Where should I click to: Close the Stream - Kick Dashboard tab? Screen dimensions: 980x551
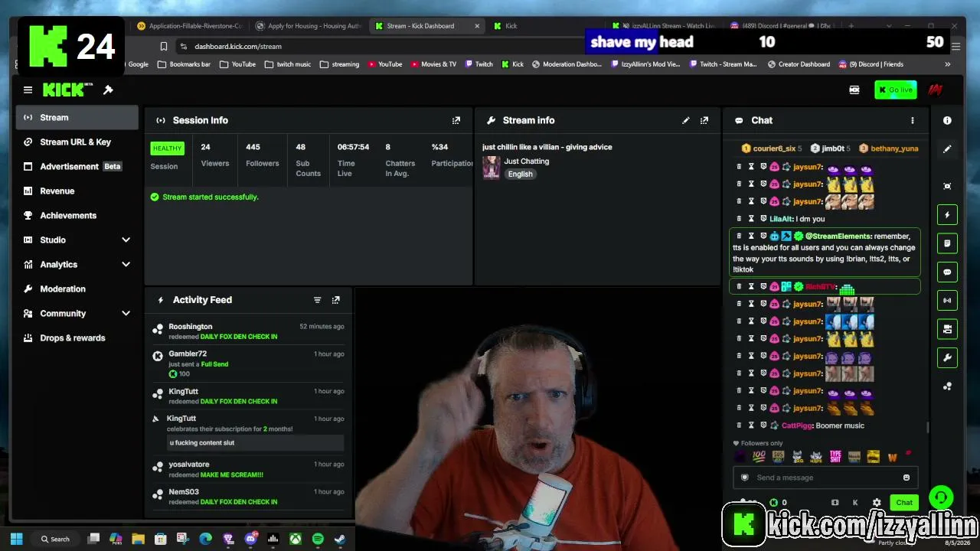tap(477, 26)
